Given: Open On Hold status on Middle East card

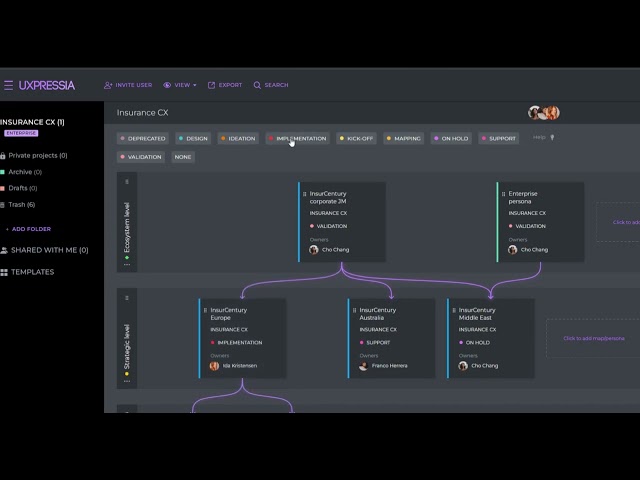Looking at the screenshot, I should (x=474, y=342).
